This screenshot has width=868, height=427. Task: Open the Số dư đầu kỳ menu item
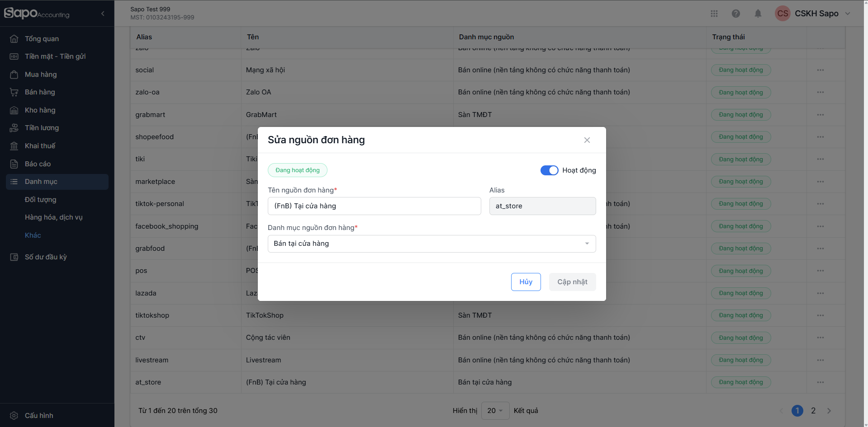tap(46, 257)
